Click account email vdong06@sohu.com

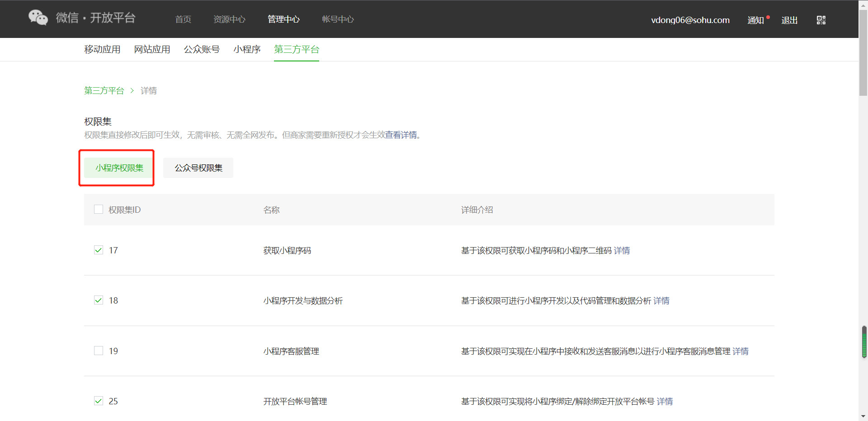point(690,20)
